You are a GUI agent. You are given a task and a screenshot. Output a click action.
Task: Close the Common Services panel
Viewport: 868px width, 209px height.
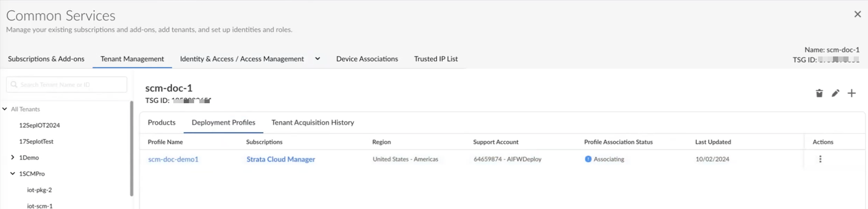tap(858, 14)
